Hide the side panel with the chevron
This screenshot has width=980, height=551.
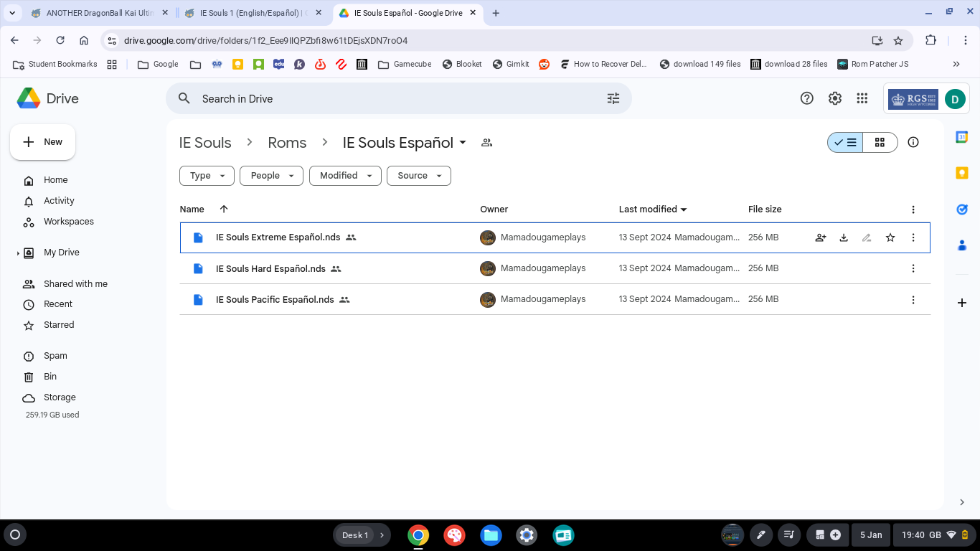coord(962,502)
